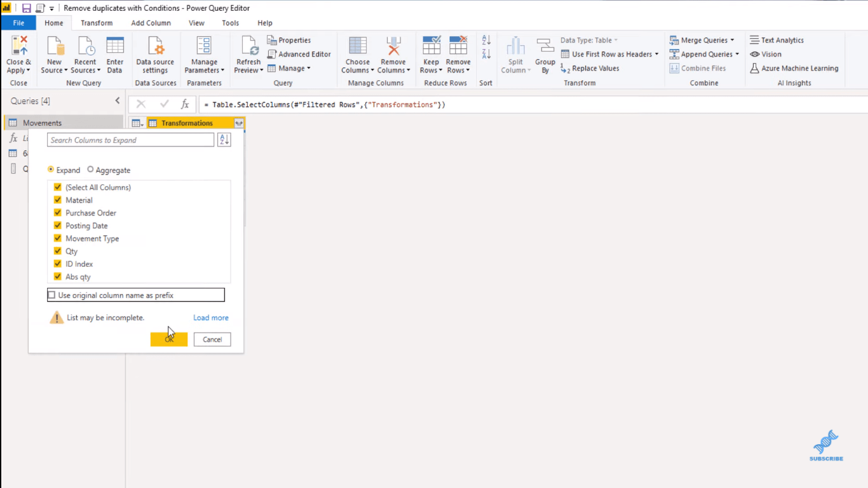Switch to the View tab
The image size is (868, 488).
click(x=196, y=23)
